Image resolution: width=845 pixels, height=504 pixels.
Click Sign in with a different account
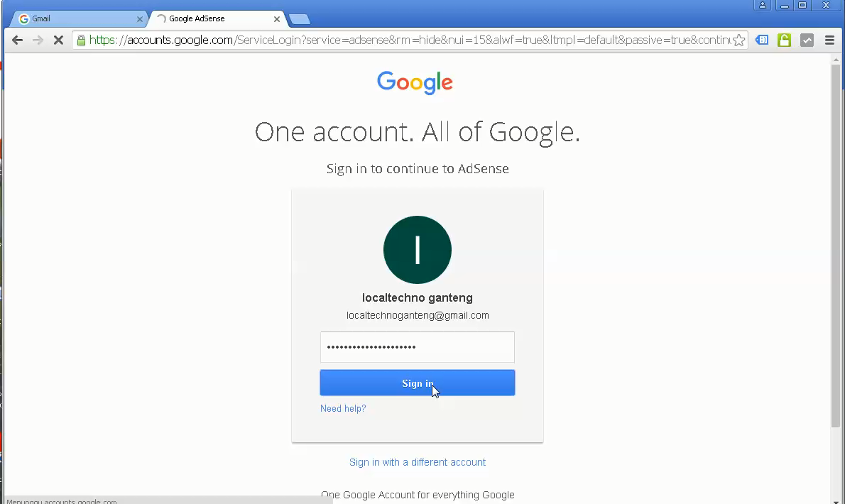[x=417, y=463]
